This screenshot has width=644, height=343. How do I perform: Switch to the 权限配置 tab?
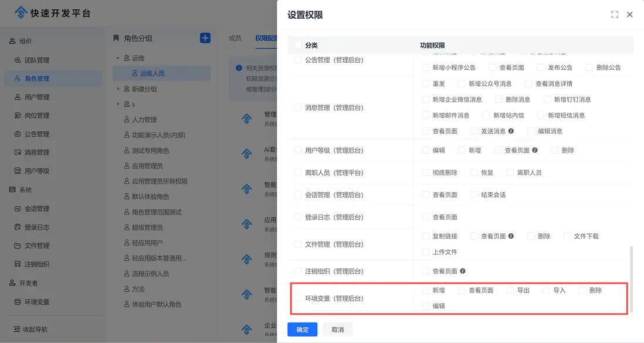pyautogui.click(x=266, y=38)
